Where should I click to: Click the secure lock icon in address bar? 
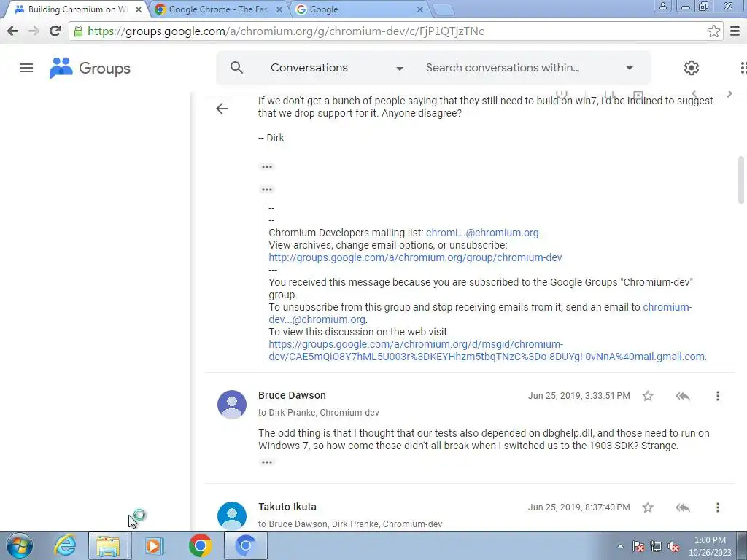click(x=78, y=31)
